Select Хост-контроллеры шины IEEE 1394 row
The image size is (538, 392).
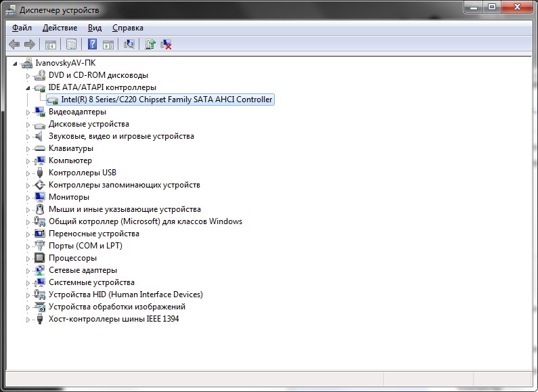tap(114, 319)
